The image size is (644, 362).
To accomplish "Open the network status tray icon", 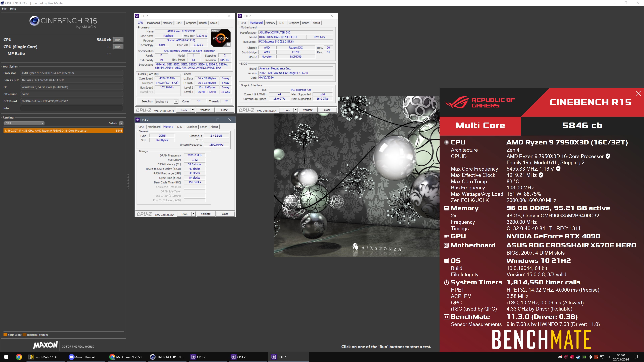I will pyautogui.click(x=602, y=357).
